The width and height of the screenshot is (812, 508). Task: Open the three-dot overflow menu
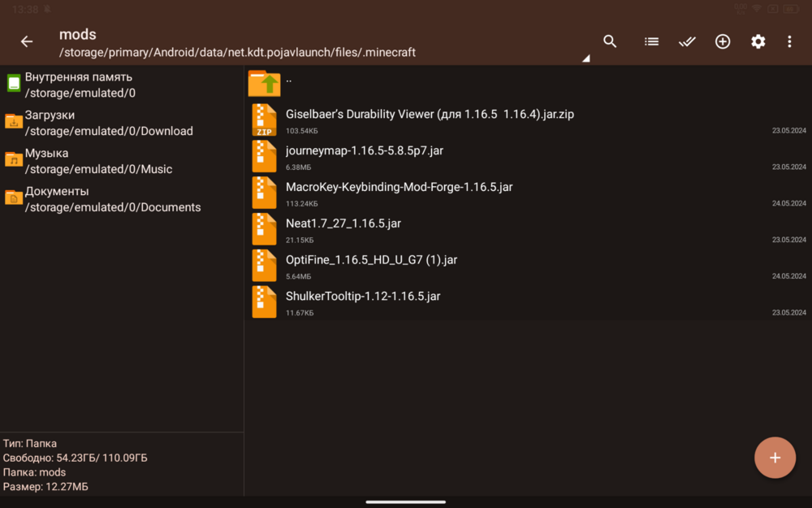789,41
